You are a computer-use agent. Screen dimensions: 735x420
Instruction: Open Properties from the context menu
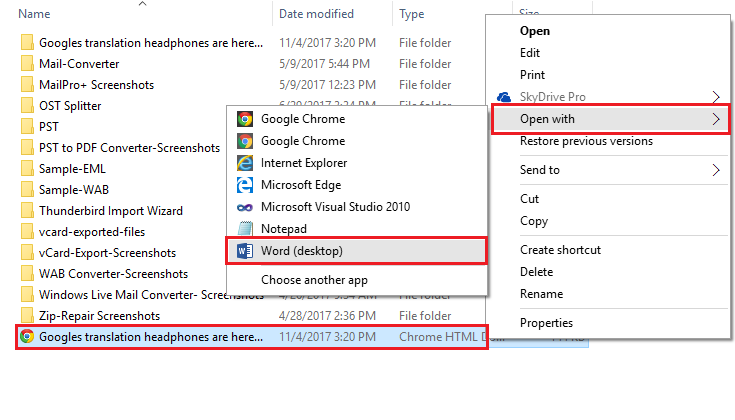(x=546, y=323)
